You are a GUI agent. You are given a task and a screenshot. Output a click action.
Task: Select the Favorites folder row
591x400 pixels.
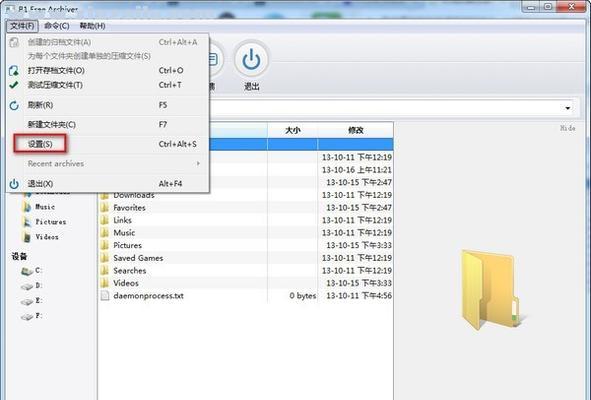(x=245, y=208)
